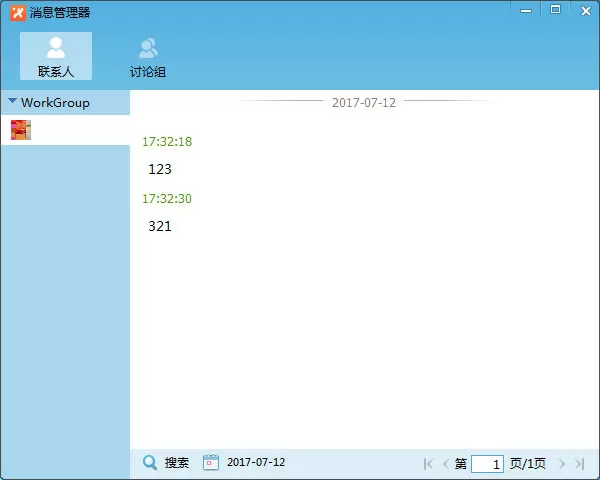
Task: Click the message manager app logo
Action: (x=18, y=13)
